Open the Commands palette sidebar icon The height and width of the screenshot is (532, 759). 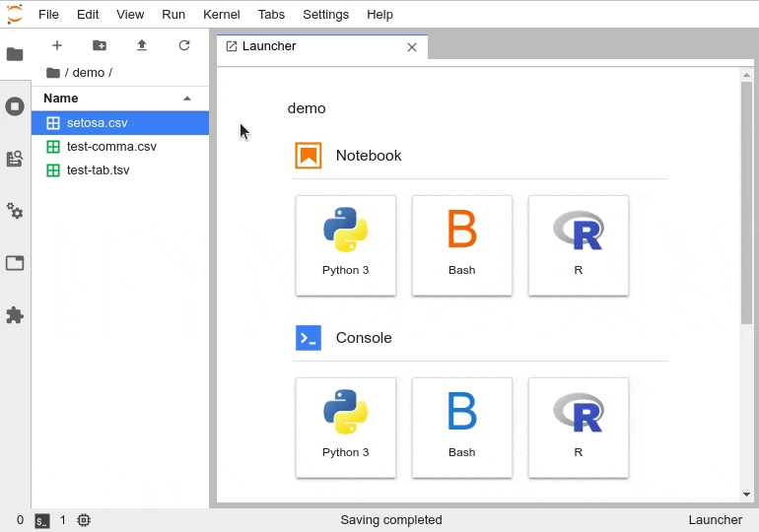pos(15,159)
